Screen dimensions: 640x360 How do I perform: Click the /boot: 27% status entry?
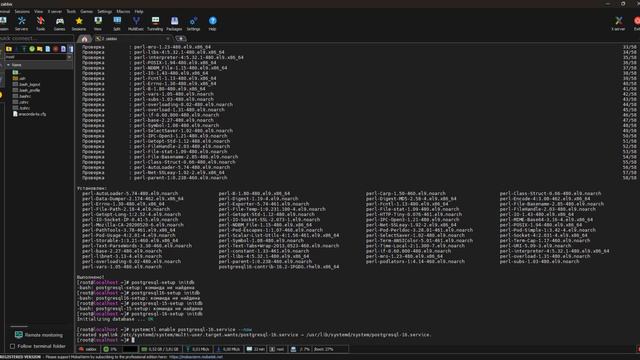(324, 349)
